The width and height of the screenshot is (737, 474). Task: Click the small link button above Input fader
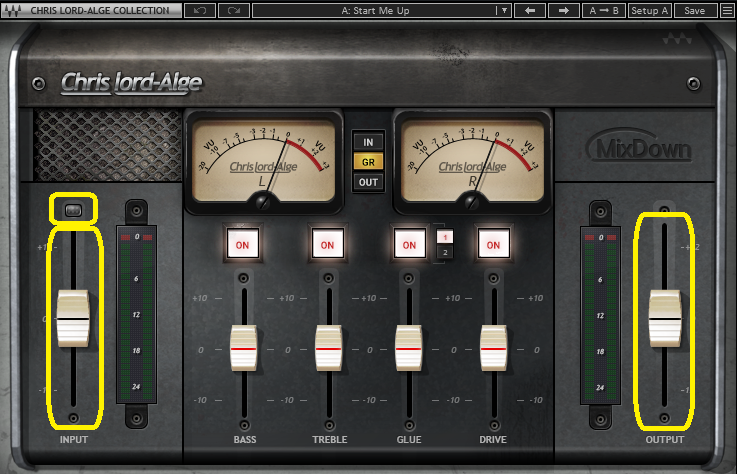coord(73,210)
